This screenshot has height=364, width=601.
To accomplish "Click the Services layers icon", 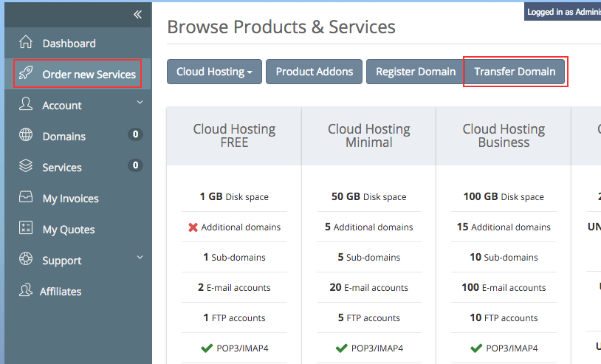I will pos(26,167).
